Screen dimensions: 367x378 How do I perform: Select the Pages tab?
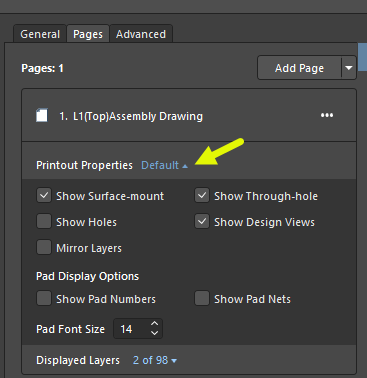point(88,34)
